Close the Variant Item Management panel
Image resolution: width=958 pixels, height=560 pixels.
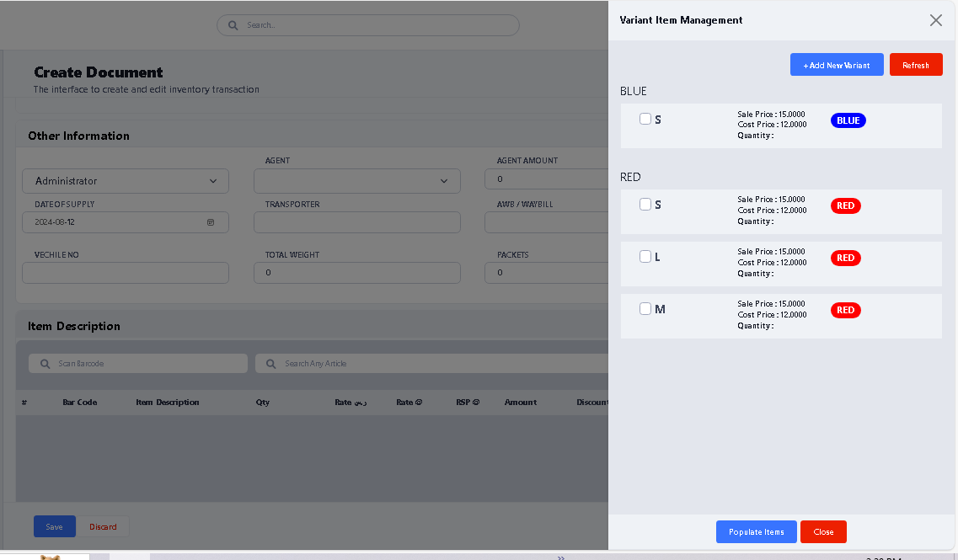(935, 20)
